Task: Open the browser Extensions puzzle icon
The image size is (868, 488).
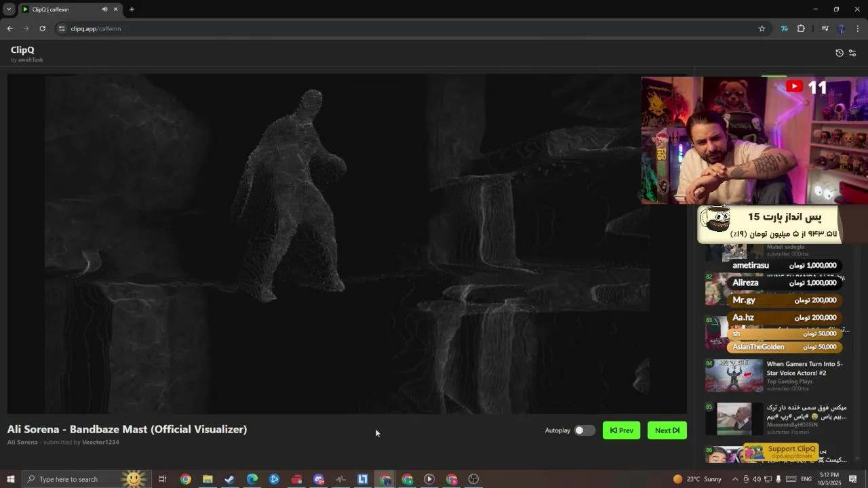Action: pos(801,28)
